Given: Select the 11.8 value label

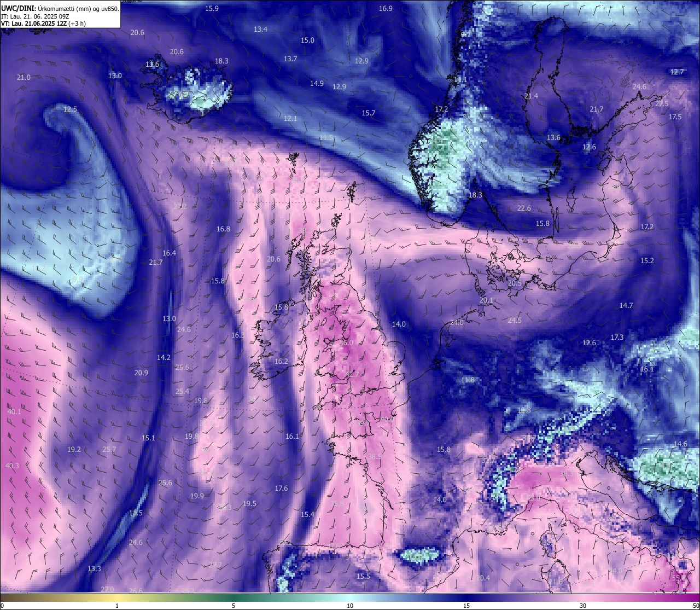Looking at the screenshot, I should [468, 380].
